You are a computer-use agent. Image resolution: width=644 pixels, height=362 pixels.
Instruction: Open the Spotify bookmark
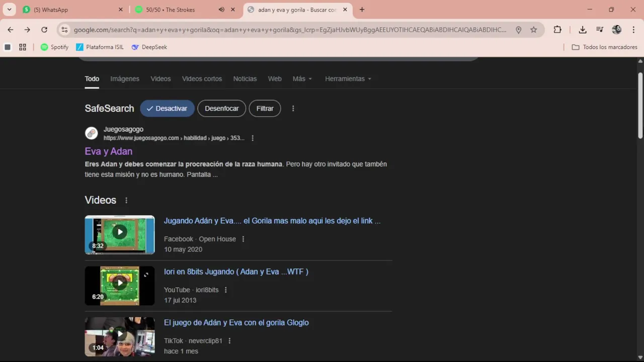click(x=54, y=47)
